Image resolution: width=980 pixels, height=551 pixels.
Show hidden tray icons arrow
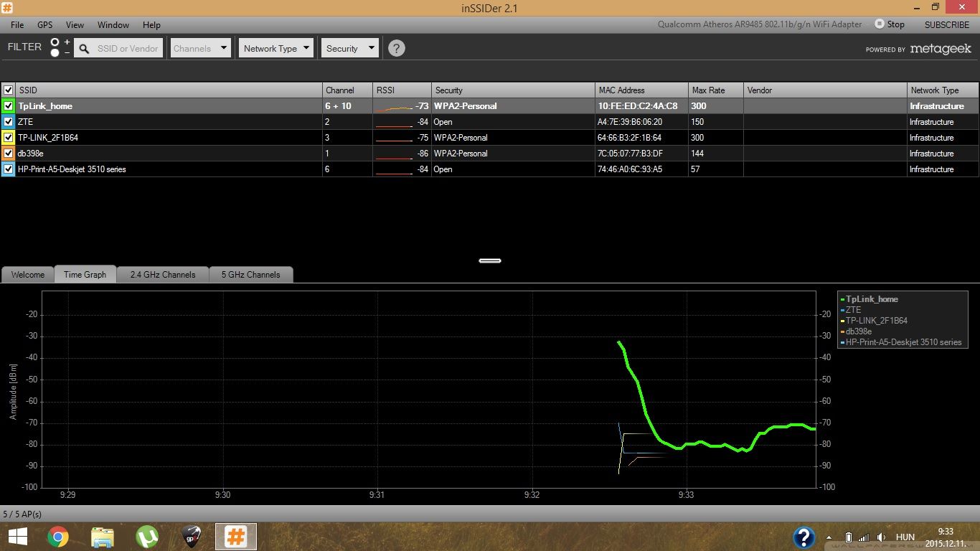tap(829, 537)
